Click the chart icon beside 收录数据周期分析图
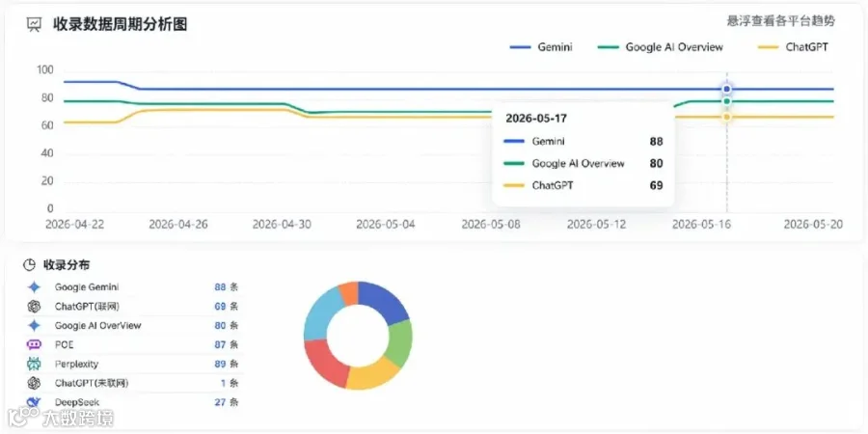The width and height of the screenshot is (868, 434). (34, 25)
